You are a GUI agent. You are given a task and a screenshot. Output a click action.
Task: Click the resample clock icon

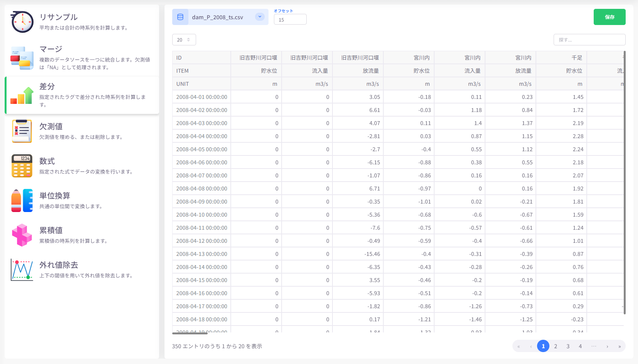pyautogui.click(x=22, y=22)
